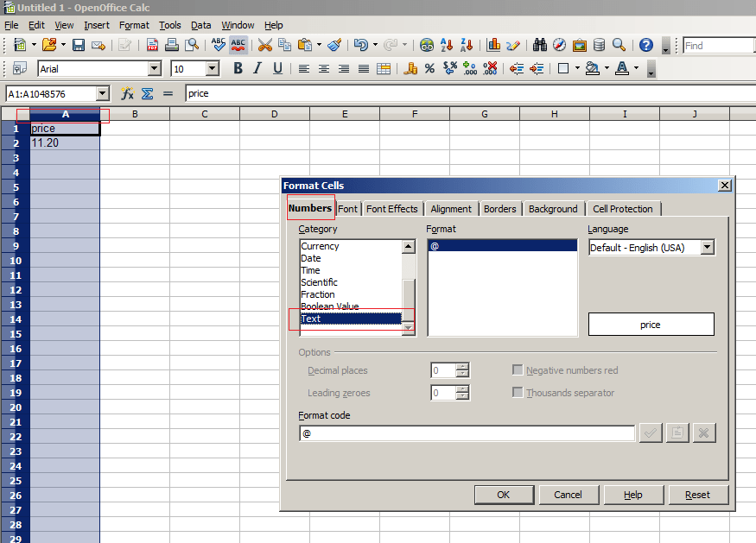Select Currency in Category list
756x543 pixels.
click(x=351, y=246)
